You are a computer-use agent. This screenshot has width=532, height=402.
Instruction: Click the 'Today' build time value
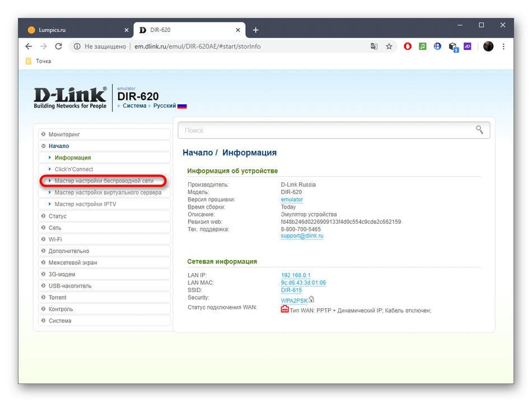point(288,207)
